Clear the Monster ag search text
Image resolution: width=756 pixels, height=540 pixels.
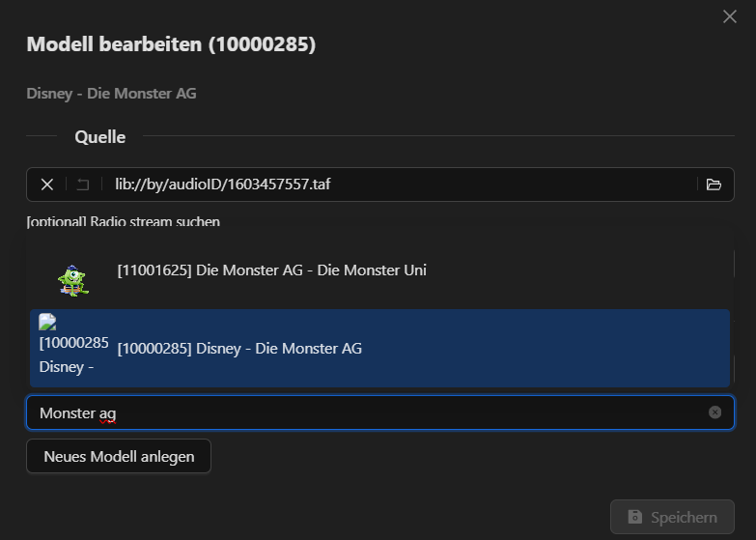click(714, 412)
